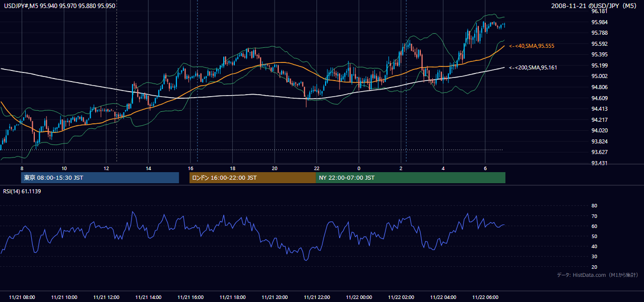Click the 94.020 price axis label
Image resolution: width=644 pixels, height=302 pixels.
[x=599, y=130]
